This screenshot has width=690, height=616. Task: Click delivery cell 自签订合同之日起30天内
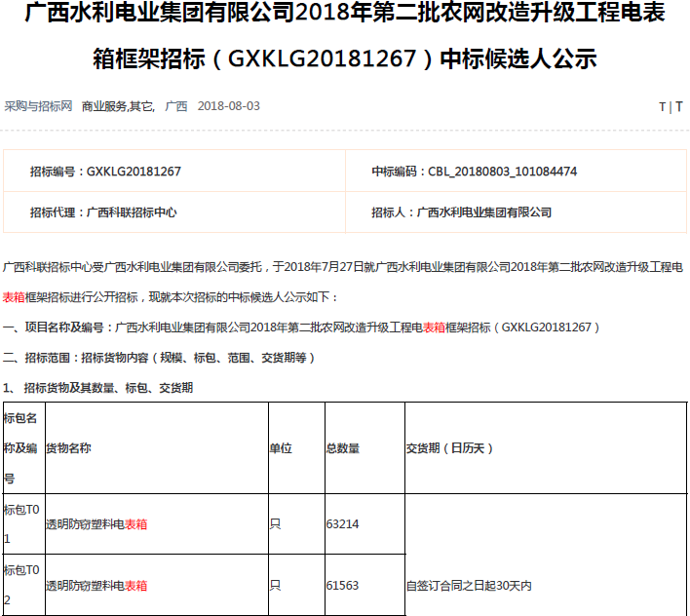pyautogui.click(x=469, y=586)
